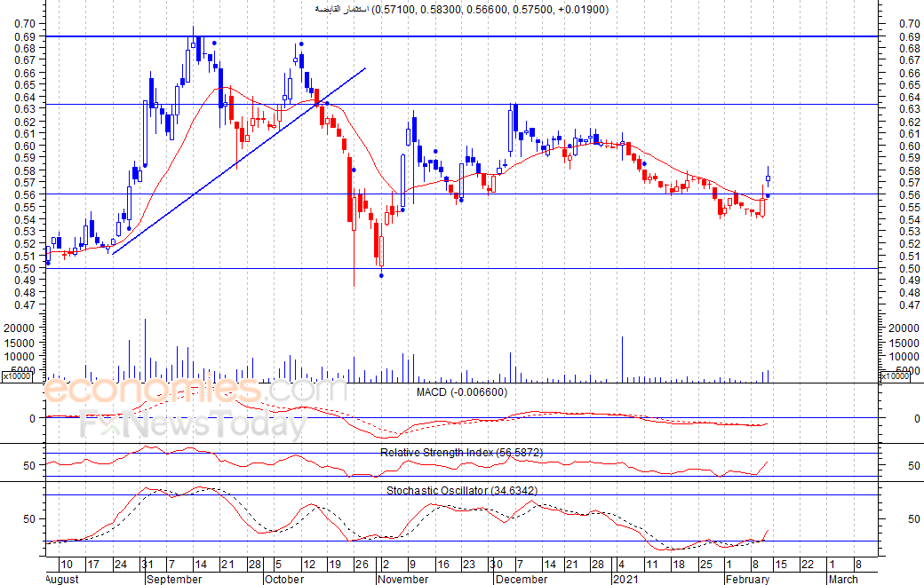Image resolution: width=924 pixels, height=585 pixels.
Task: Click the Stochastic Oscillator title
Action: (x=461, y=490)
